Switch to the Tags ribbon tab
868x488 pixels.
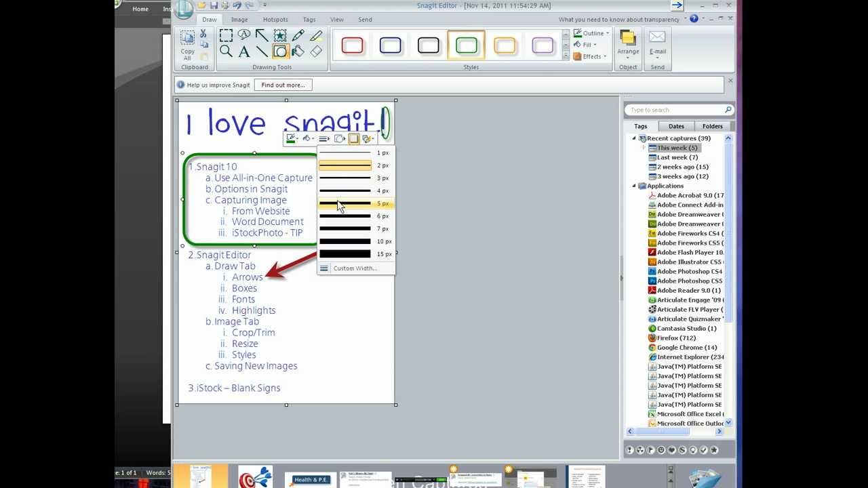click(x=309, y=20)
